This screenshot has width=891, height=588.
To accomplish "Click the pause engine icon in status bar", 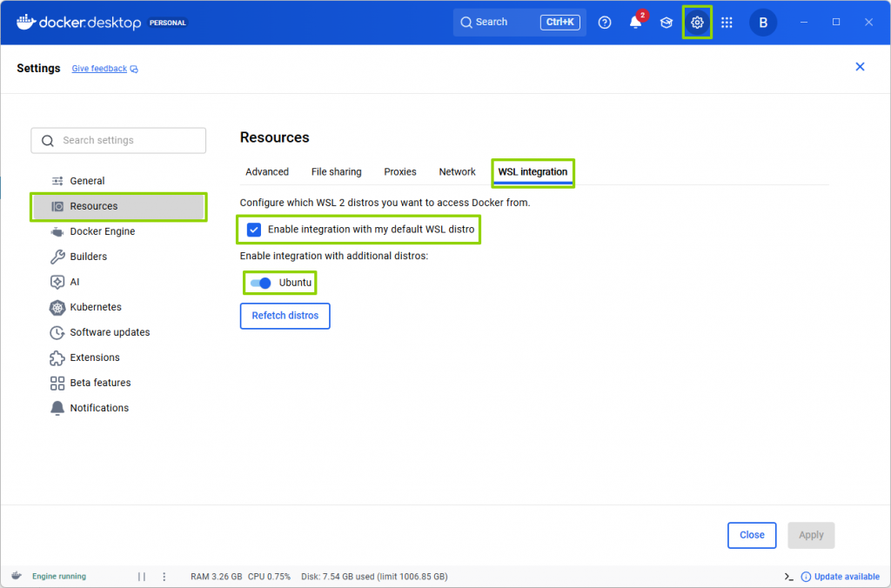I will tap(142, 577).
